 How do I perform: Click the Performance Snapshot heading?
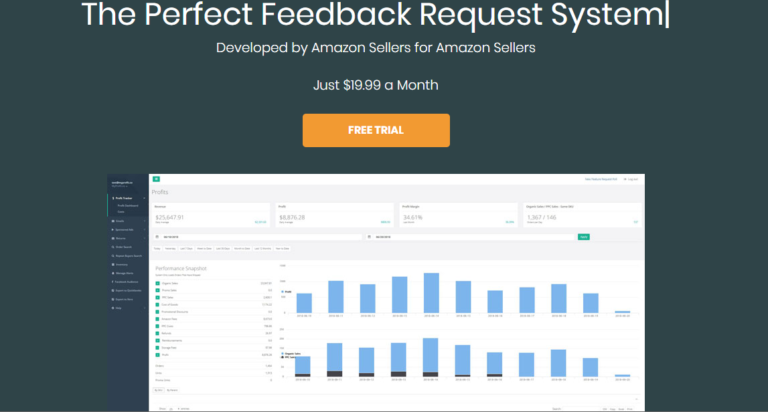(x=181, y=268)
